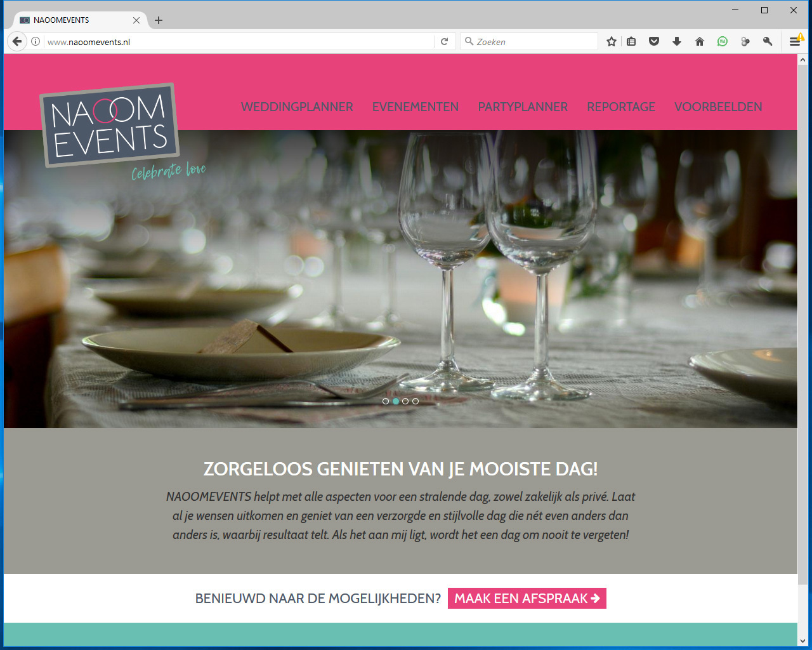The width and height of the screenshot is (812, 650).
Task: Open the VOORBEELDEN page link
Action: (718, 107)
